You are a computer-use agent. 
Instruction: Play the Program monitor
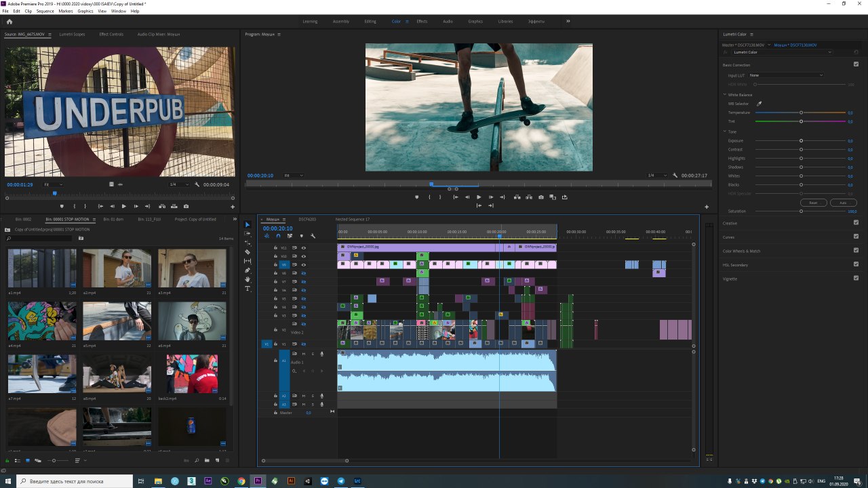[x=479, y=197]
